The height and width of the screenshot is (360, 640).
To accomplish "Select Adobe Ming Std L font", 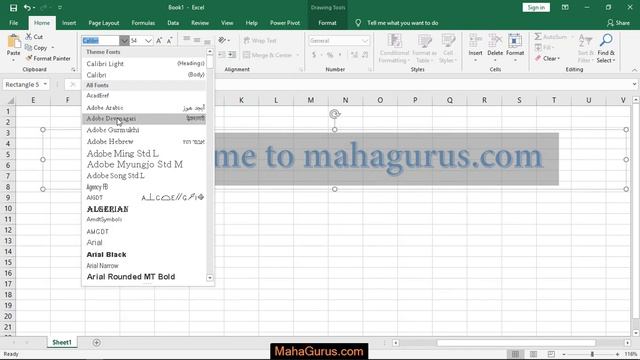I will pyautogui.click(x=145, y=153).
